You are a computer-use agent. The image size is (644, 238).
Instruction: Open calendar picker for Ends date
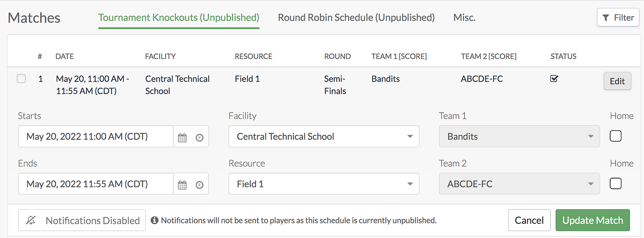[x=182, y=185]
